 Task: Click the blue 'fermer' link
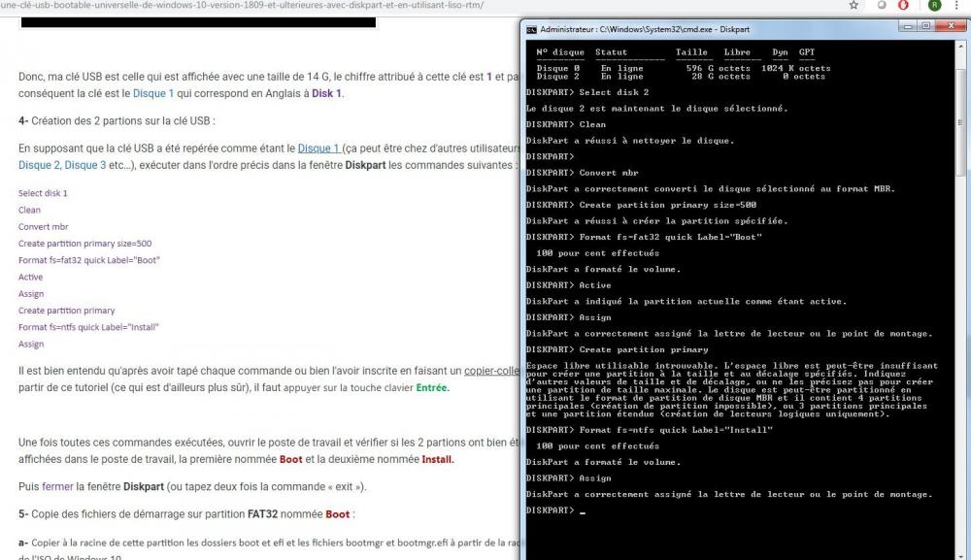(57, 486)
